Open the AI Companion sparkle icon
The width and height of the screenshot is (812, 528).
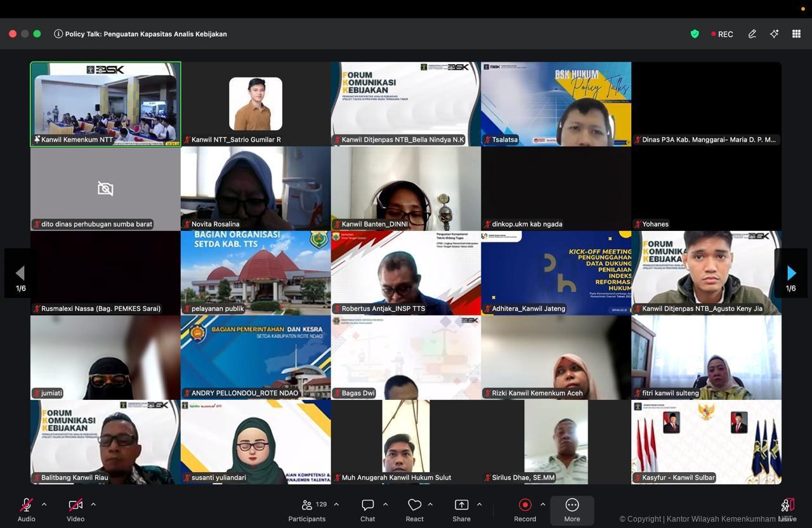point(774,34)
